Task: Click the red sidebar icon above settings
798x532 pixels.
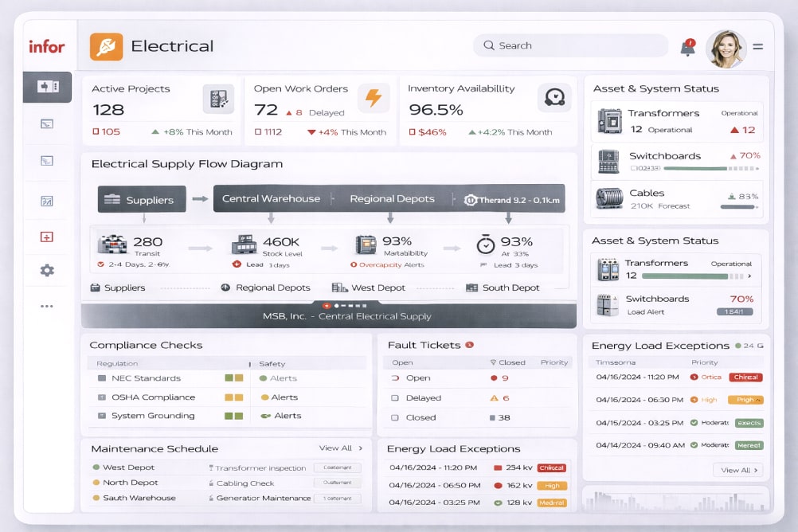Action: (x=47, y=237)
